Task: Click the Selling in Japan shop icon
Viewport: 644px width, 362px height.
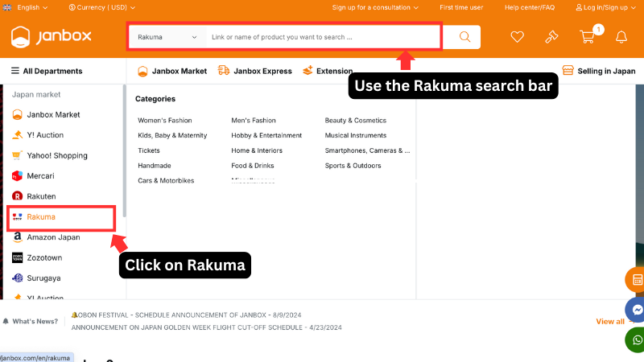Action: [568, 70]
